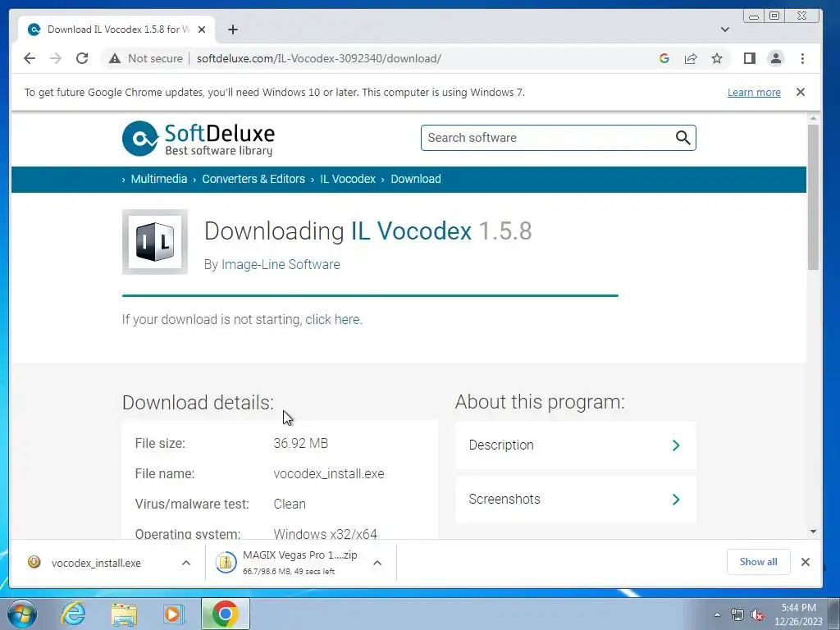Go back to the previous page
840x630 pixels.
pyautogui.click(x=30, y=58)
